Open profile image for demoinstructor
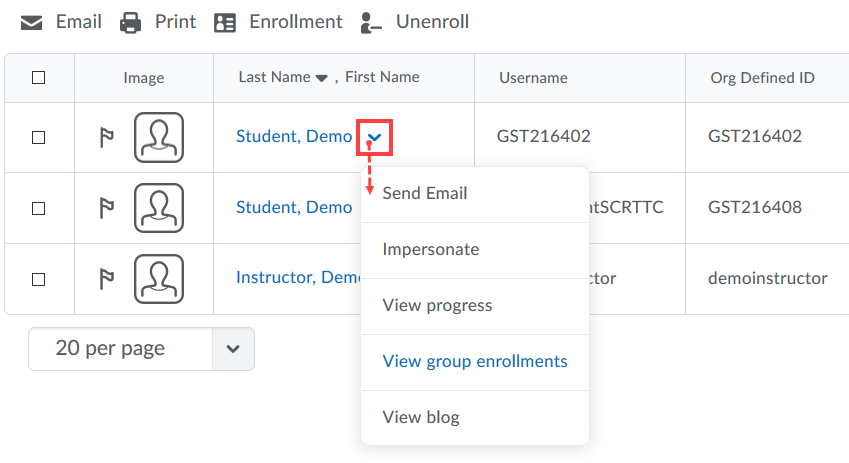Viewport: 849px width, 463px height. (x=159, y=279)
